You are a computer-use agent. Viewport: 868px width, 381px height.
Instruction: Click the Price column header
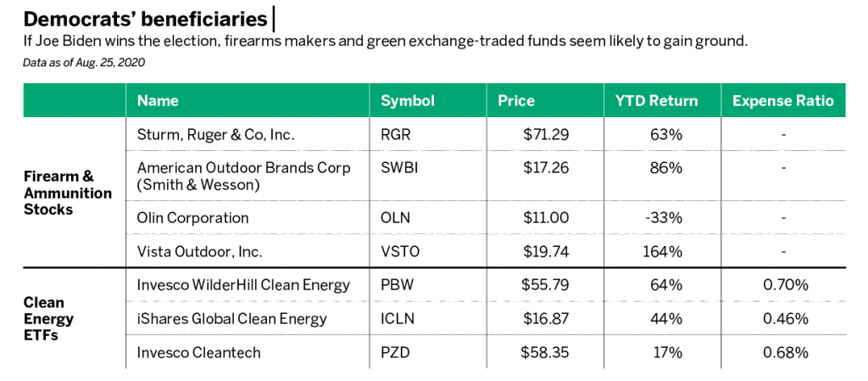[x=516, y=101]
